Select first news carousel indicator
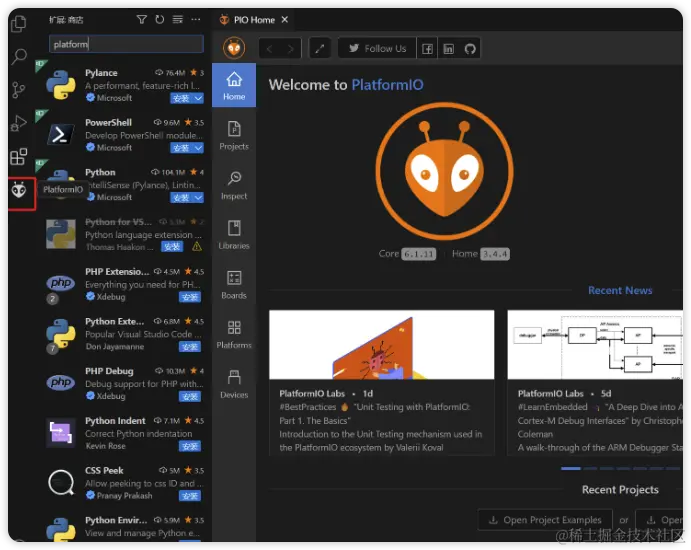The image size is (691, 550). pyautogui.click(x=571, y=468)
